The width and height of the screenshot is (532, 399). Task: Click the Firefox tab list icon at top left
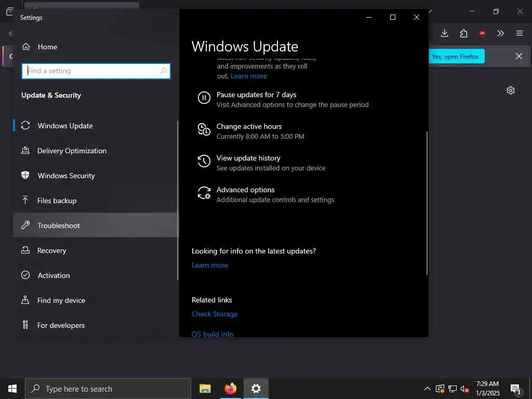(9, 11)
